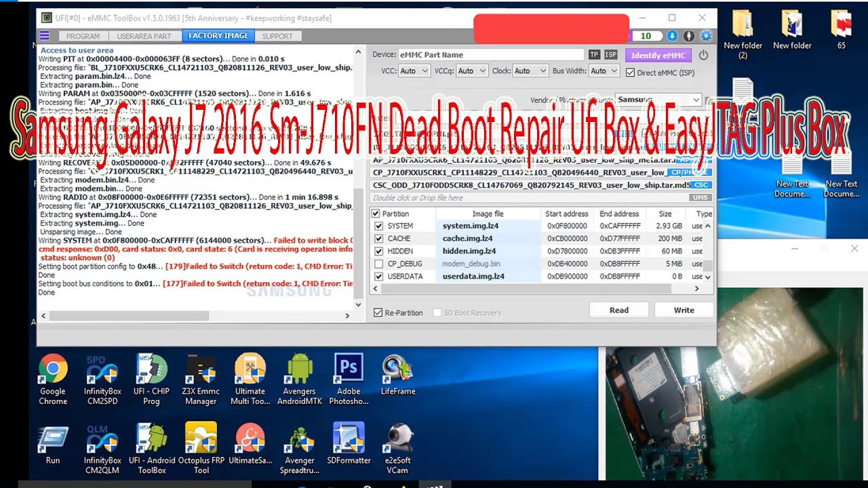Image resolution: width=868 pixels, height=488 pixels.
Task: Open InfinityBox CM2SPD desktop shortcut
Action: click(102, 380)
